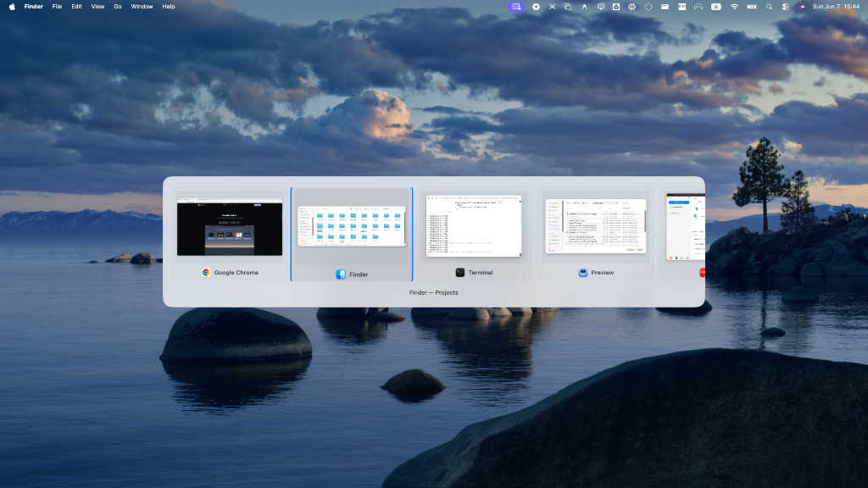This screenshot has height=488, width=868.
Task: Open the Go menu
Action: click(x=117, y=7)
